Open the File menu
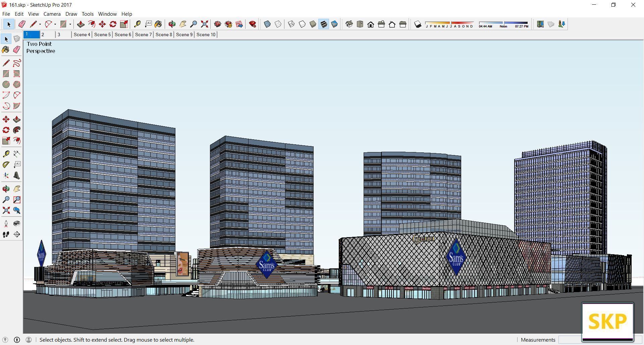 6,14
